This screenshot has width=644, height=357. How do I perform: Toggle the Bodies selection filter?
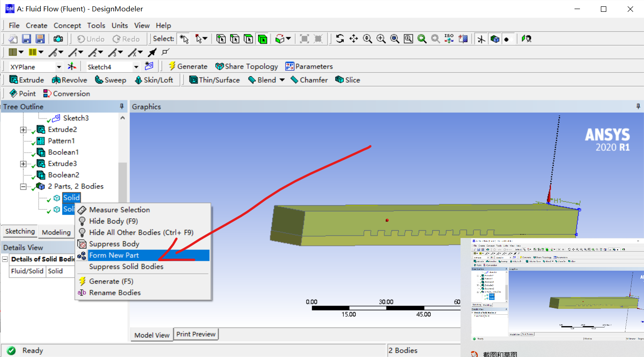click(262, 39)
